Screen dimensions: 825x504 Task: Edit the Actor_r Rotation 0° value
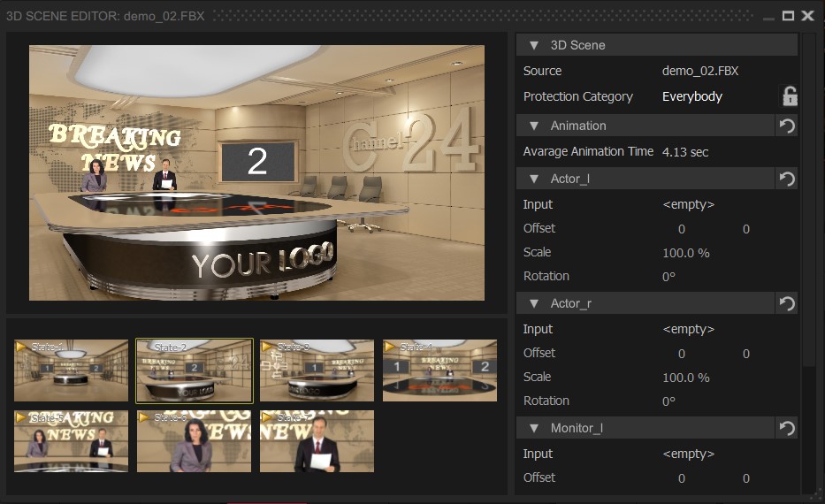(668, 401)
